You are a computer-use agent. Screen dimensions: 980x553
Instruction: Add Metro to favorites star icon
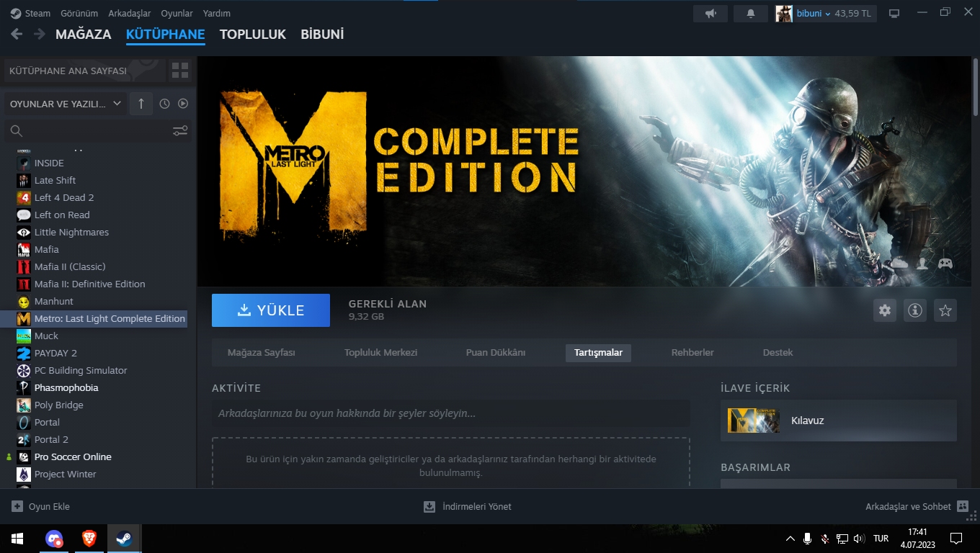(945, 310)
